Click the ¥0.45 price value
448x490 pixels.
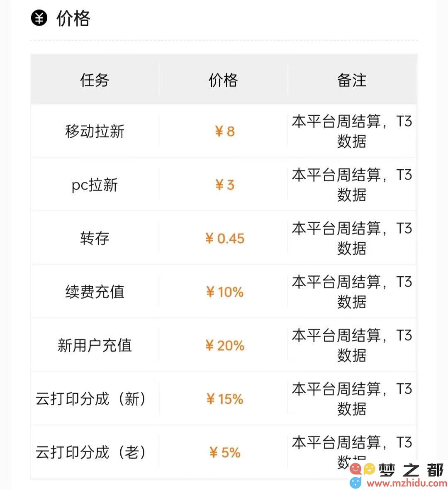pyautogui.click(x=225, y=239)
